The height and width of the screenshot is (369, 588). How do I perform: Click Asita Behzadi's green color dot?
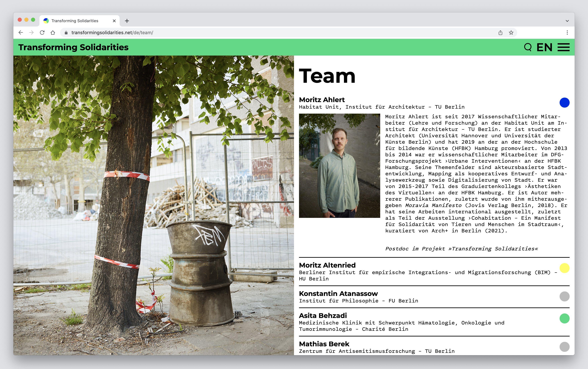(x=564, y=318)
